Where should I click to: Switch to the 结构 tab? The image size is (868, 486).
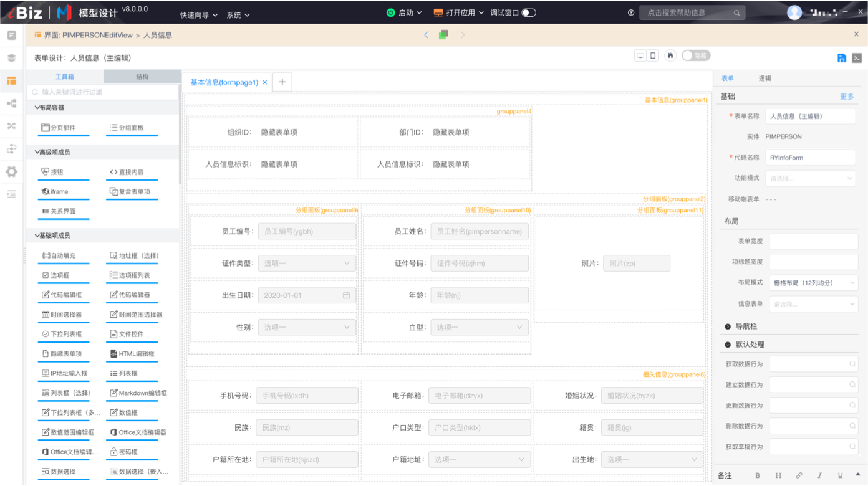142,77
